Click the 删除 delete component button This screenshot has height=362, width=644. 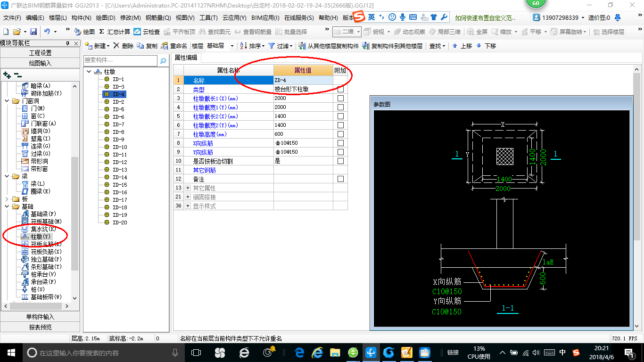[124, 46]
